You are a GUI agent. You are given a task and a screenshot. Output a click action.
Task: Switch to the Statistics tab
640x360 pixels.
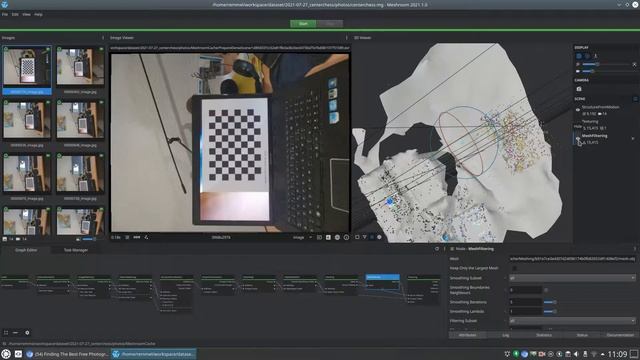543,335
